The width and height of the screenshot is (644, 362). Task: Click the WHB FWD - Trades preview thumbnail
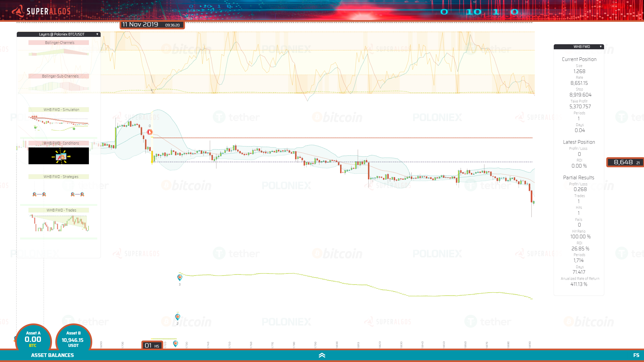click(x=59, y=223)
